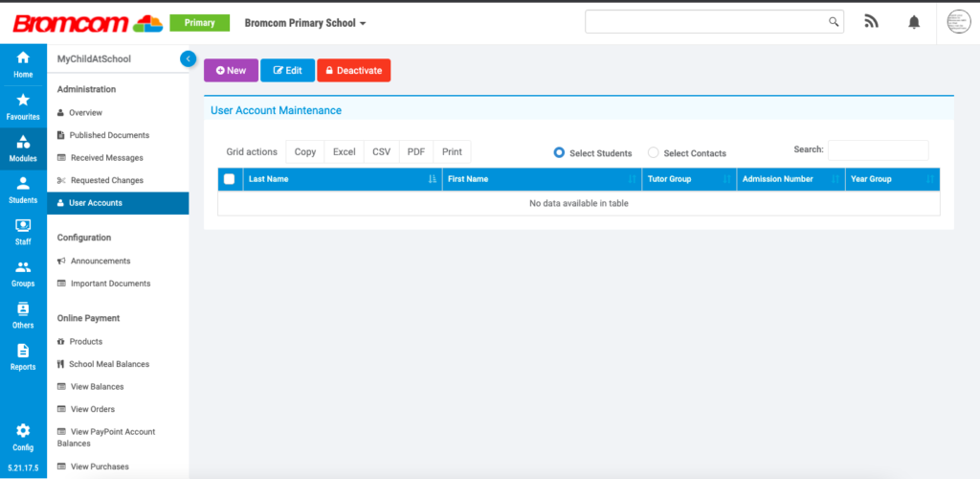Select the Select Students radio button
This screenshot has width=980, height=479.
[x=559, y=152]
